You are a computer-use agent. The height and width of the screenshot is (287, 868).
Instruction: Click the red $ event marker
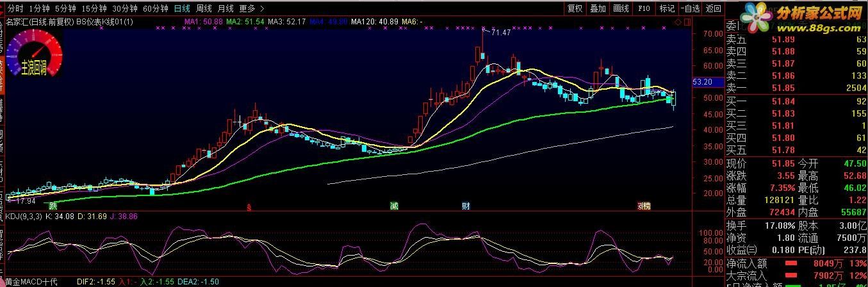point(249,206)
